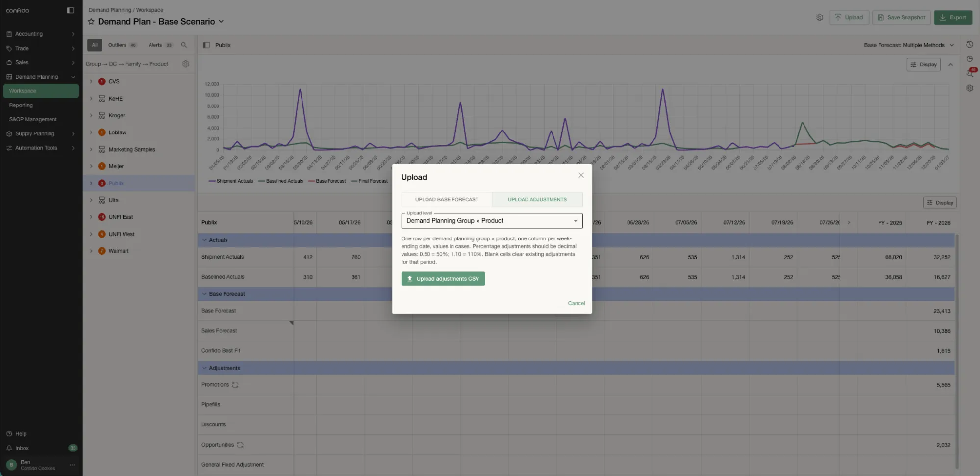Collapse the chart panel chevron

950,65
